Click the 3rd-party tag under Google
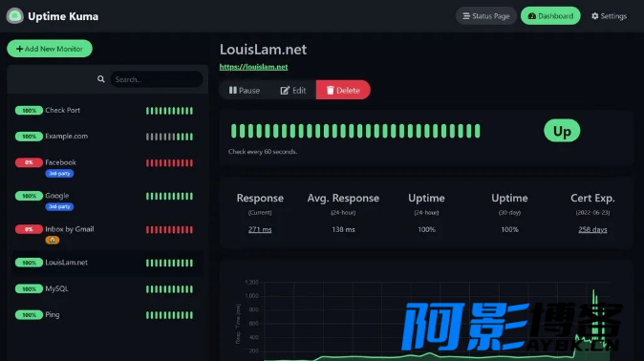The image size is (644, 361). point(59,206)
